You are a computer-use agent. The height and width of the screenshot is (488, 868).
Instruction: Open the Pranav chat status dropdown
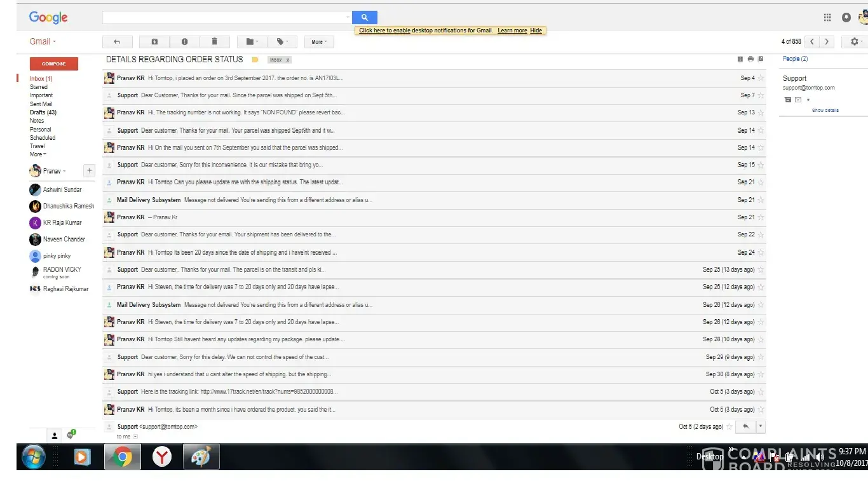click(x=64, y=172)
